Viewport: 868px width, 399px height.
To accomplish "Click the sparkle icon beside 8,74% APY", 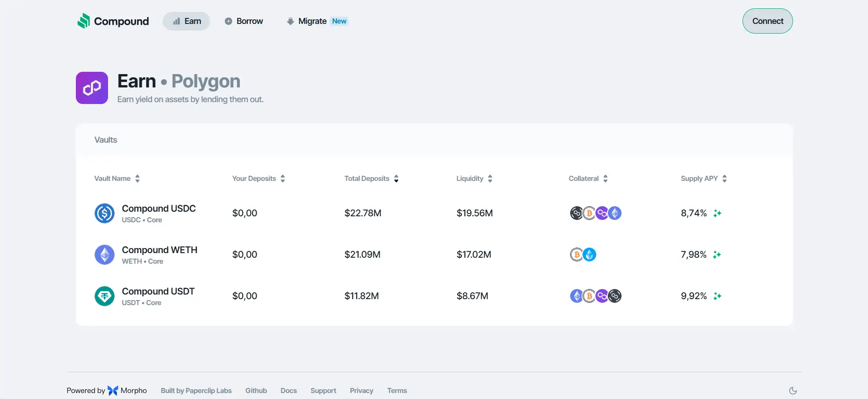I will 717,213.
